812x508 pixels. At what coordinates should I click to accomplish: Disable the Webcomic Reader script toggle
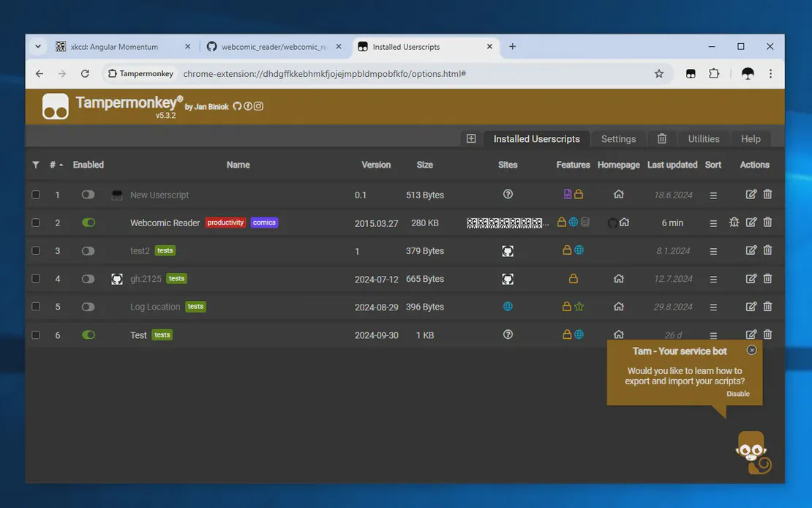click(89, 223)
